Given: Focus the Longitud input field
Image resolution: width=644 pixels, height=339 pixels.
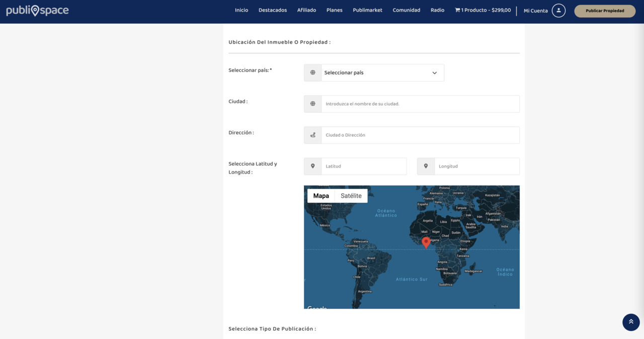Looking at the screenshot, I should click(x=477, y=166).
